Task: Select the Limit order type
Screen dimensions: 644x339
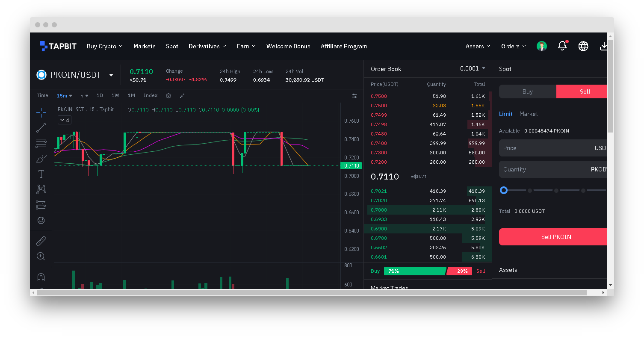Action: click(x=506, y=114)
